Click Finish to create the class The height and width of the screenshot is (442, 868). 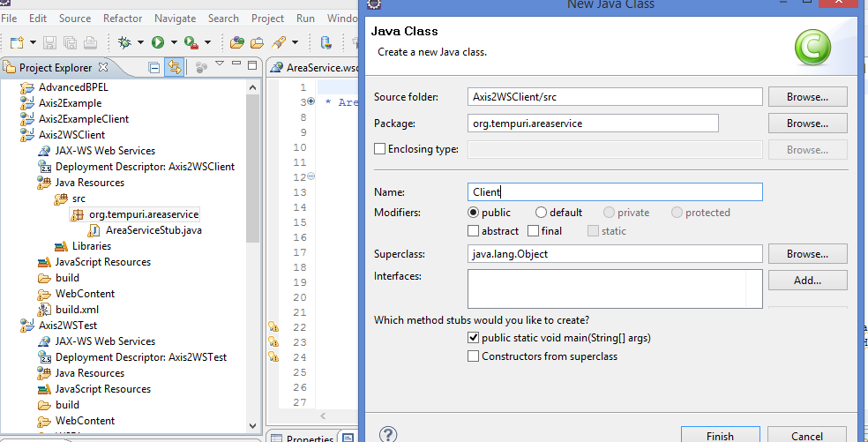(720, 436)
